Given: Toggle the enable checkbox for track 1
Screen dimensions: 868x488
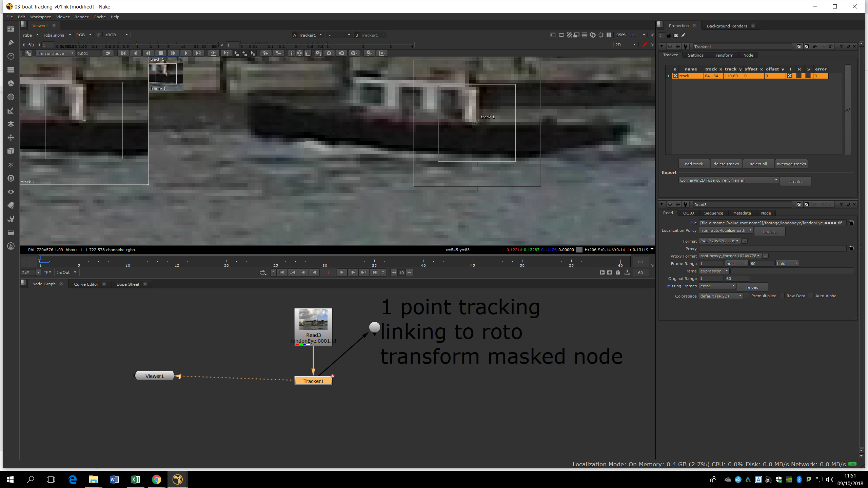Looking at the screenshot, I should point(675,76).
